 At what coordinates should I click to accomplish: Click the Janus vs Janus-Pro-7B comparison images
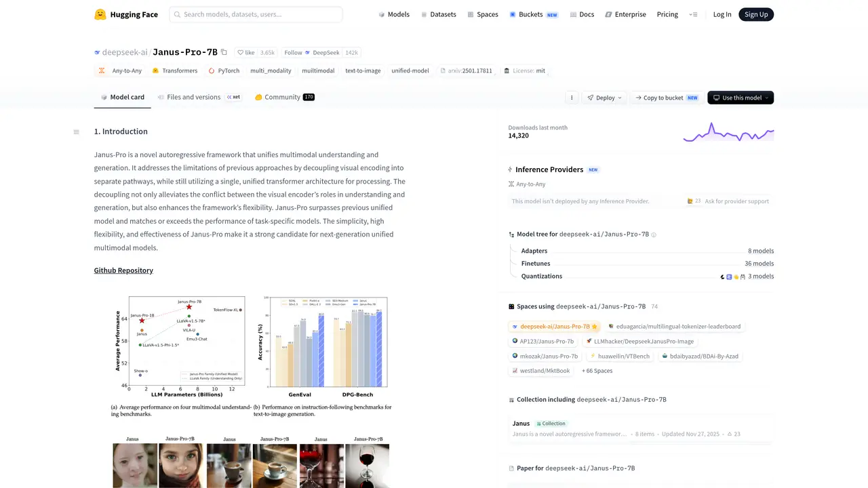pyautogui.click(x=252, y=462)
